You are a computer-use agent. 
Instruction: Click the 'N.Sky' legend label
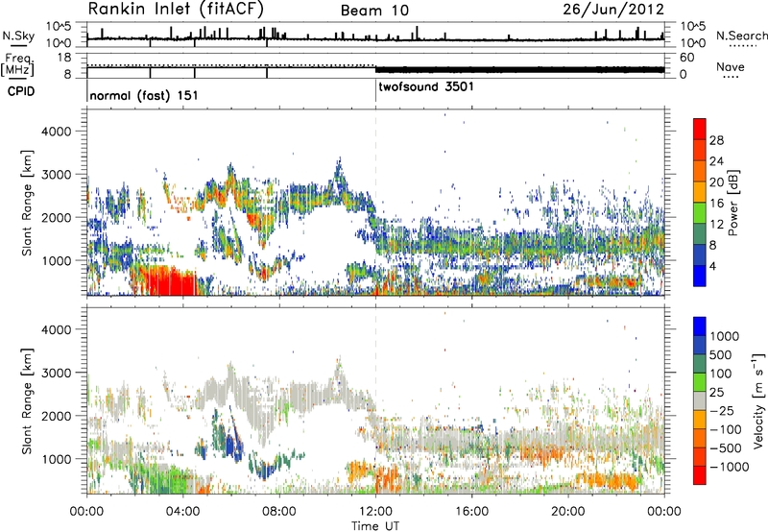pyautogui.click(x=18, y=36)
